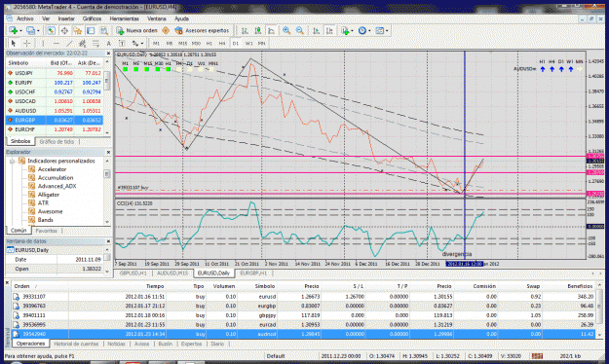Toggle the Chart Shift icon
Viewport: 609px width, 364px height.
pyautogui.click(x=329, y=30)
